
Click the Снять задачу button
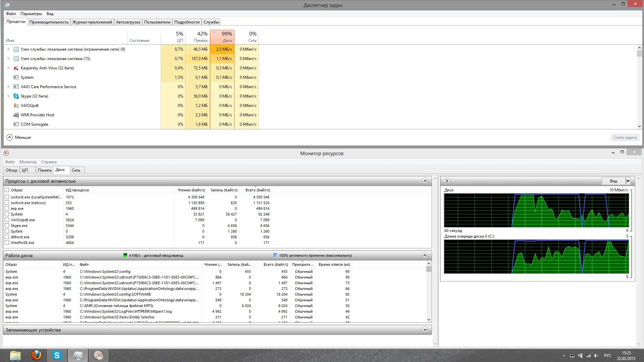tap(625, 137)
